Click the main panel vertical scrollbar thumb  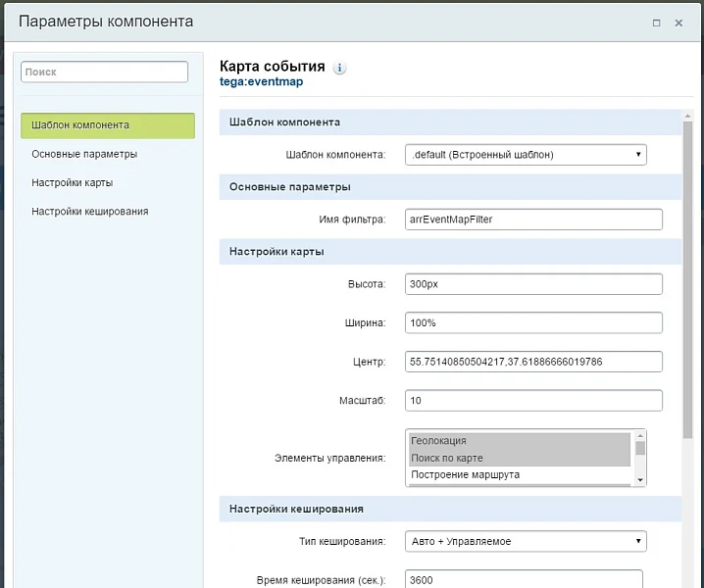[687, 279]
